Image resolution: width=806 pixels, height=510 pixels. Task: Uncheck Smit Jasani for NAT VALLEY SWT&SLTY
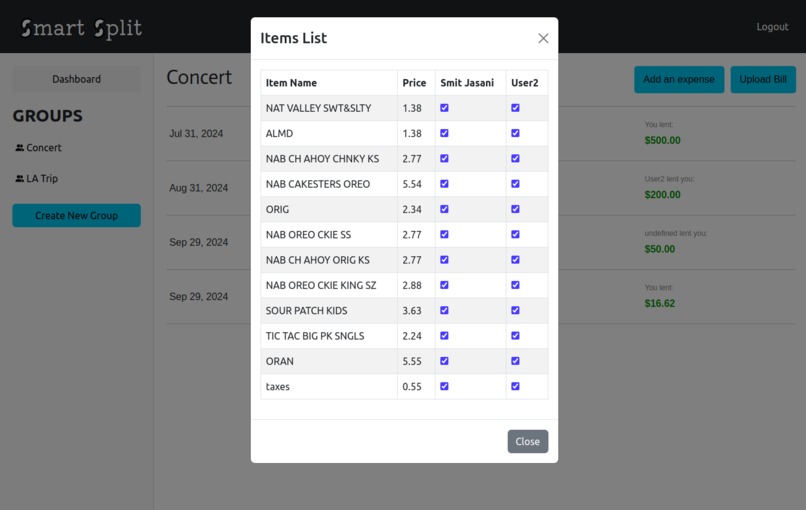(445, 108)
